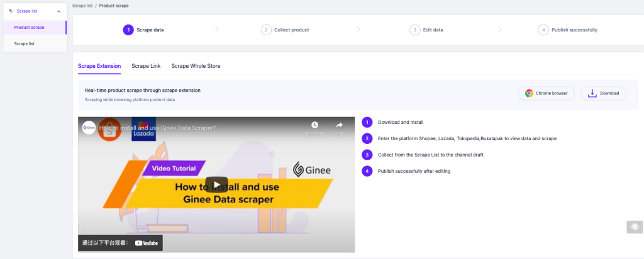Click the Shopee logo in the video
The height and width of the screenshot is (259, 644).
point(109,129)
